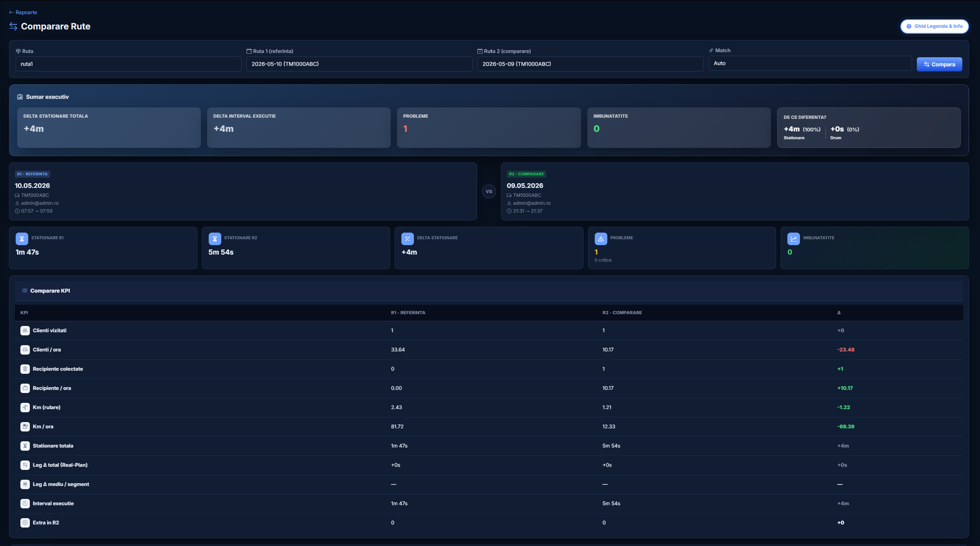Screen dimensions: 980x546
Task: Click the admin@admin.ro user in R1 card
Action: point(40,203)
